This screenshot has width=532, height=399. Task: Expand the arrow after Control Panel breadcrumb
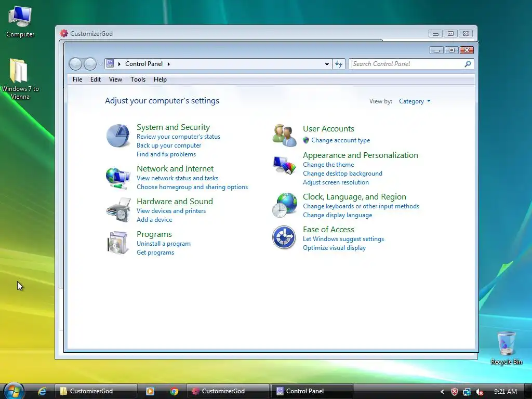click(x=169, y=64)
